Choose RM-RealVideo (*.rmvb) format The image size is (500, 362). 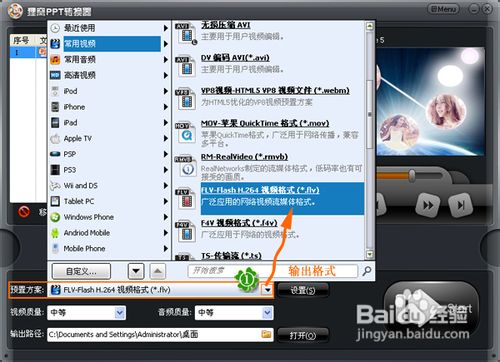[x=269, y=166]
